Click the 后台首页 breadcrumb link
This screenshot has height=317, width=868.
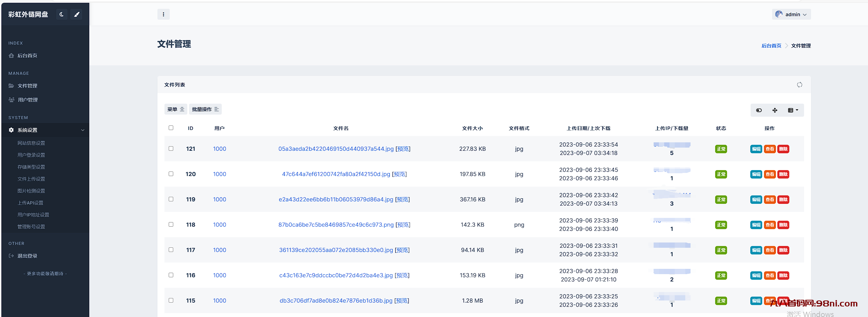(x=771, y=46)
